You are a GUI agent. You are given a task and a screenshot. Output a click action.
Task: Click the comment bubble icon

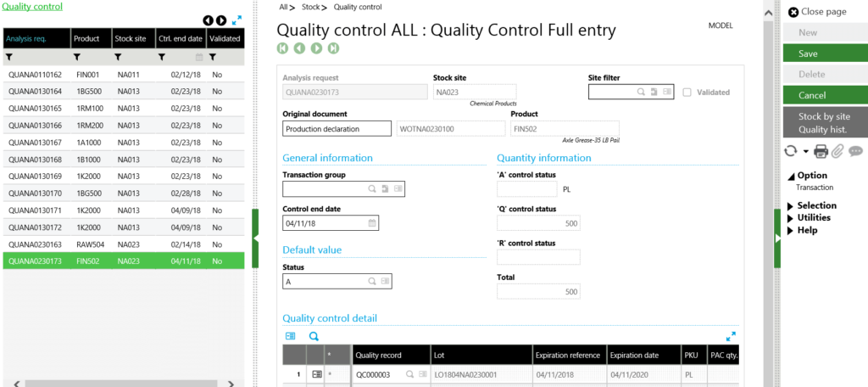[x=856, y=151]
